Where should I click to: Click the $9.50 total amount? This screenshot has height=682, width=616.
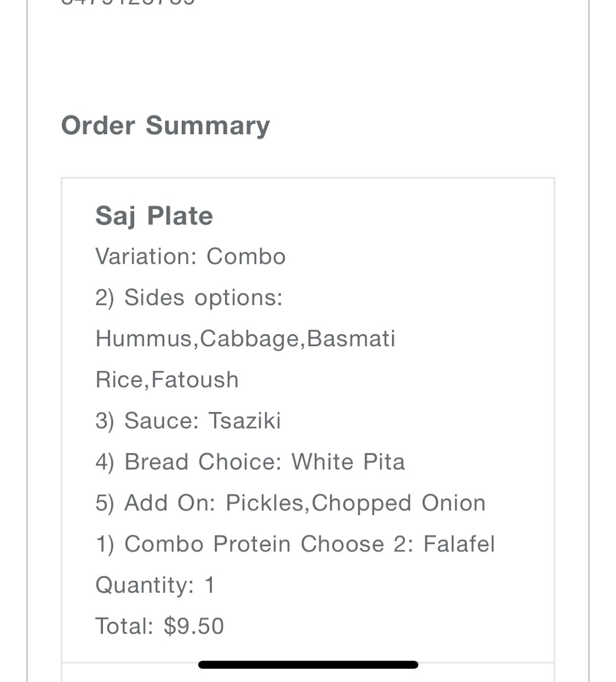click(194, 626)
